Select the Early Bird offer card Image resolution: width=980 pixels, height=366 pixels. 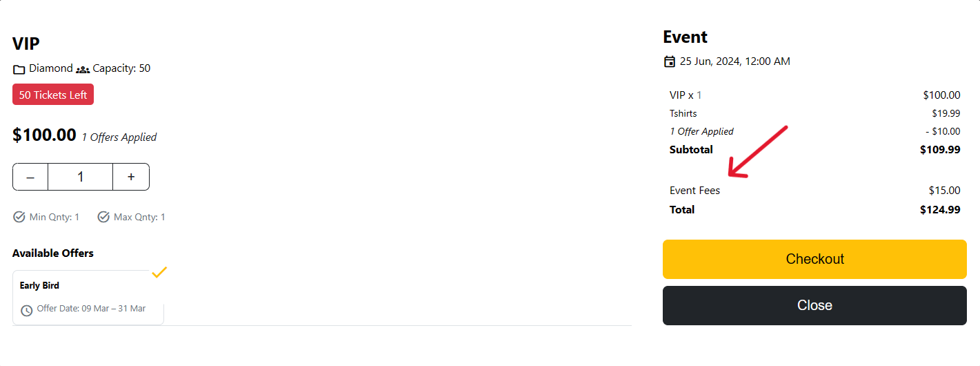click(x=88, y=297)
